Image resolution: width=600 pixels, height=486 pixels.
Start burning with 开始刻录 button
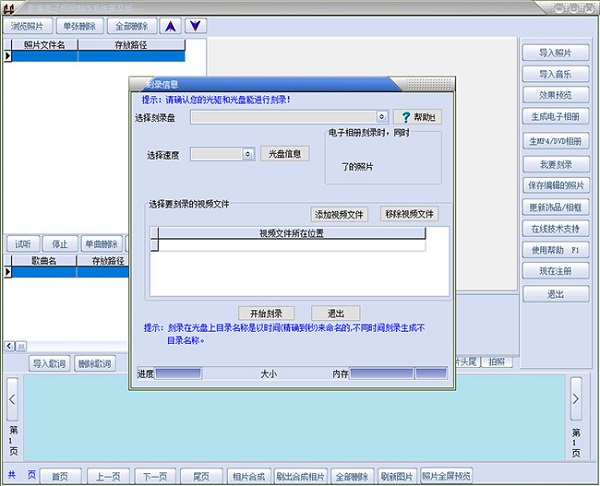point(266,313)
